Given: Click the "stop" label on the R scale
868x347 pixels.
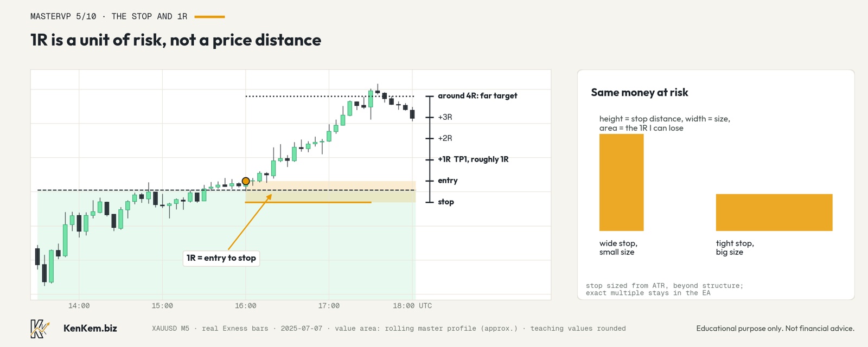Looking at the screenshot, I should pos(446,202).
